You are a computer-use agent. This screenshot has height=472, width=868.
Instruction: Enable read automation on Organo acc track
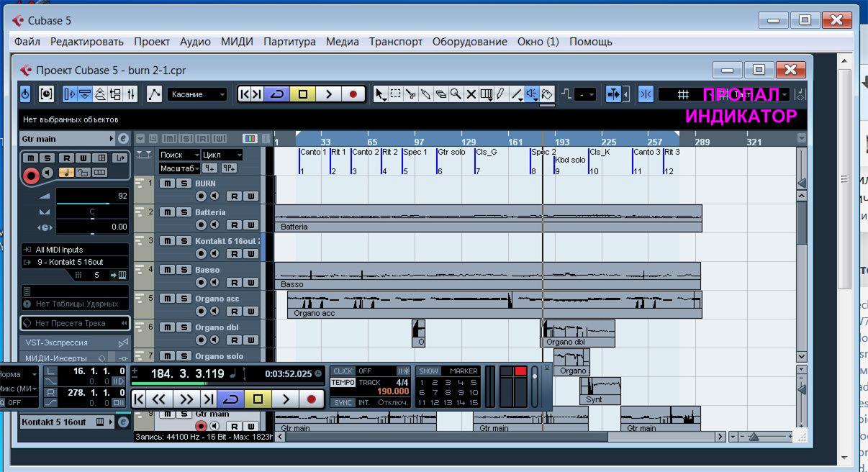(235, 311)
